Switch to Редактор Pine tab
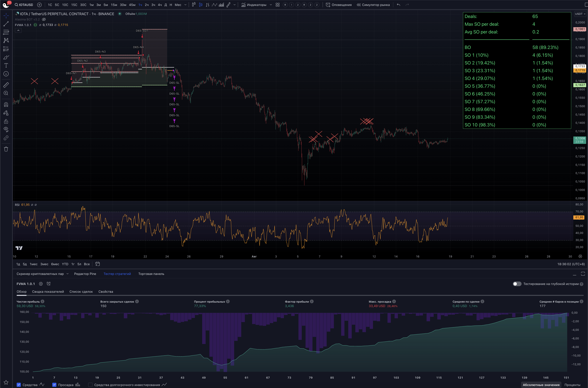 point(85,274)
